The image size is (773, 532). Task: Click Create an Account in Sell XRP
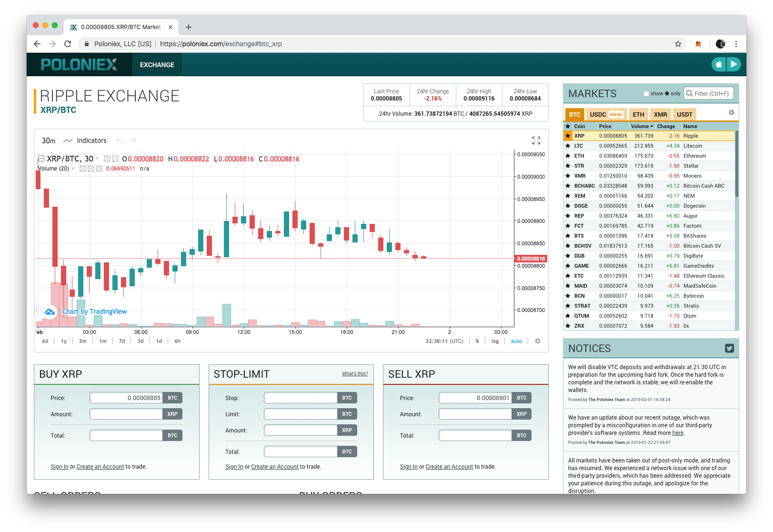tap(449, 467)
